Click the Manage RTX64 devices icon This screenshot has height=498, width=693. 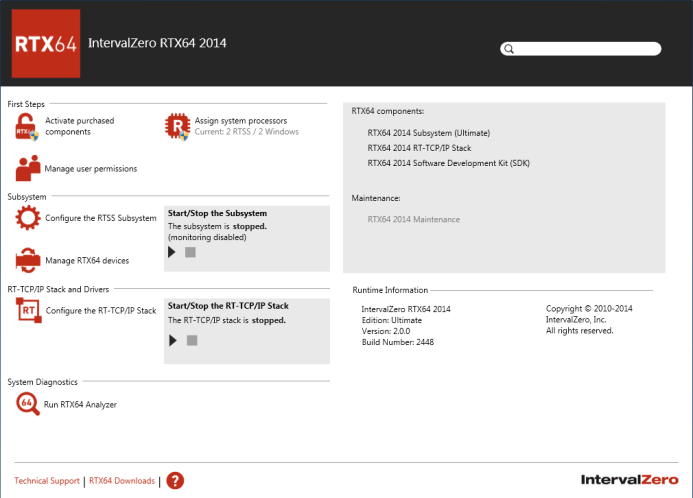[28, 260]
